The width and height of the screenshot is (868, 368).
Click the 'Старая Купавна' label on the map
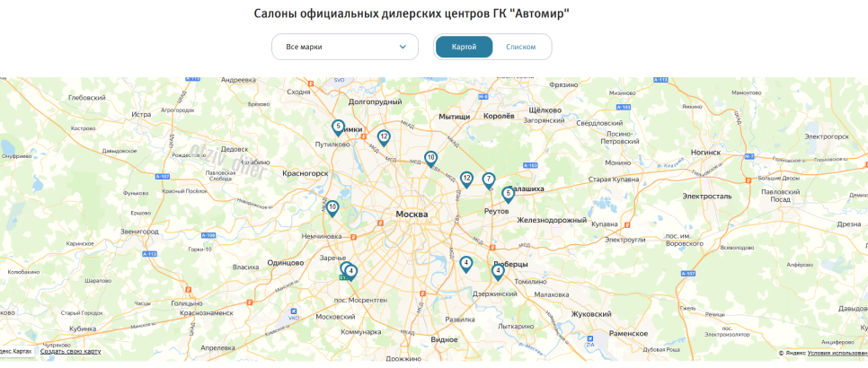[614, 180]
